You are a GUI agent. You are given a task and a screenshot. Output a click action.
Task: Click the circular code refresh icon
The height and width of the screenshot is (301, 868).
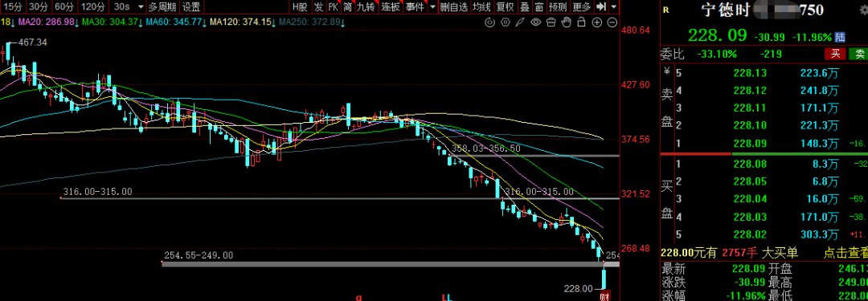tap(489, 22)
